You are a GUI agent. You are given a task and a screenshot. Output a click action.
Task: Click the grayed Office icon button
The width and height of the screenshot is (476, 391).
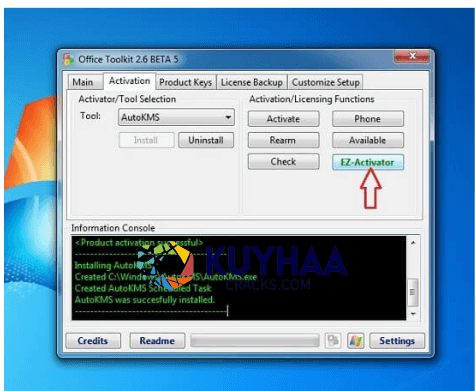(x=333, y=341)
